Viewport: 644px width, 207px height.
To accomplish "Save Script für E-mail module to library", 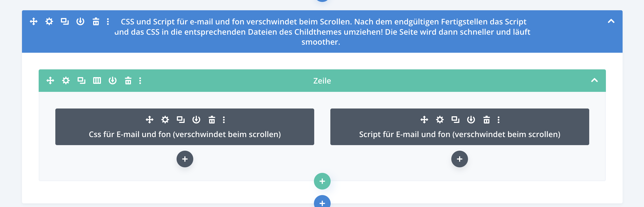I will tap(471, 120).
